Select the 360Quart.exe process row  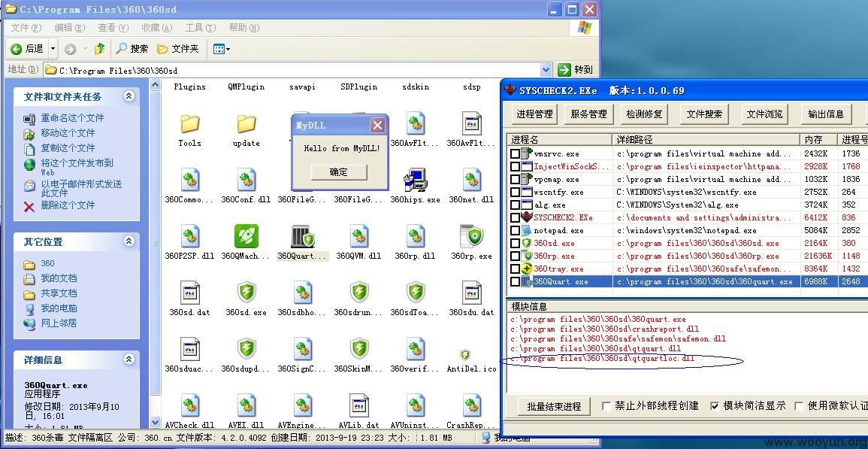click(x=688, y=281)
